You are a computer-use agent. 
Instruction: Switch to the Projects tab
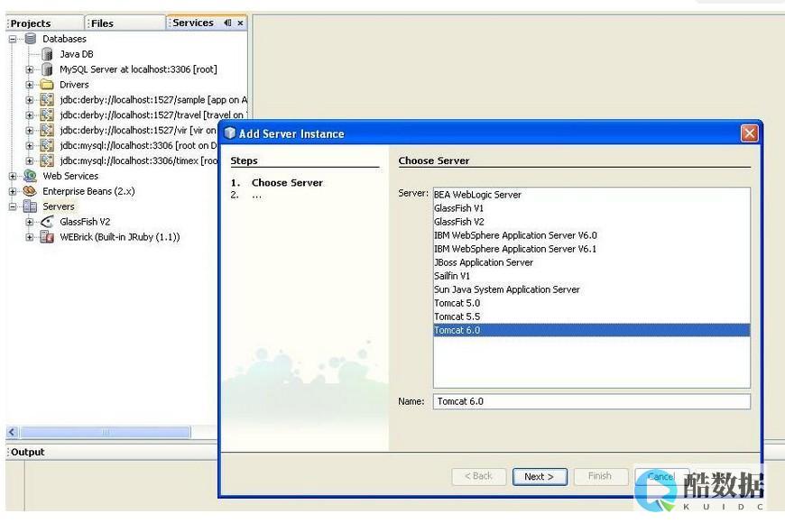[45, 23]
